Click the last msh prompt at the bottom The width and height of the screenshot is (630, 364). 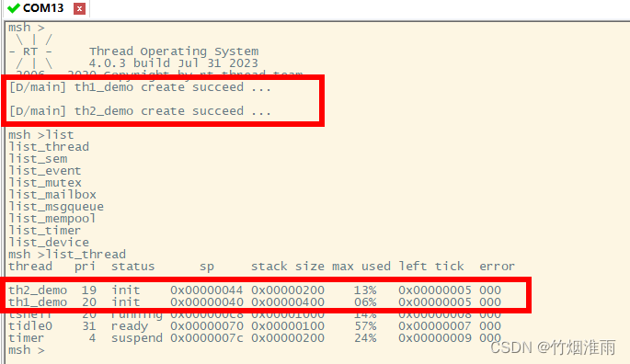(x=26, y=350)
